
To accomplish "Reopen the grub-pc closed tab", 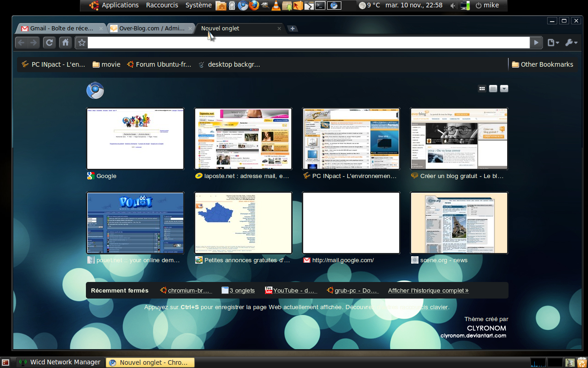I will click(x=353, y=290).
